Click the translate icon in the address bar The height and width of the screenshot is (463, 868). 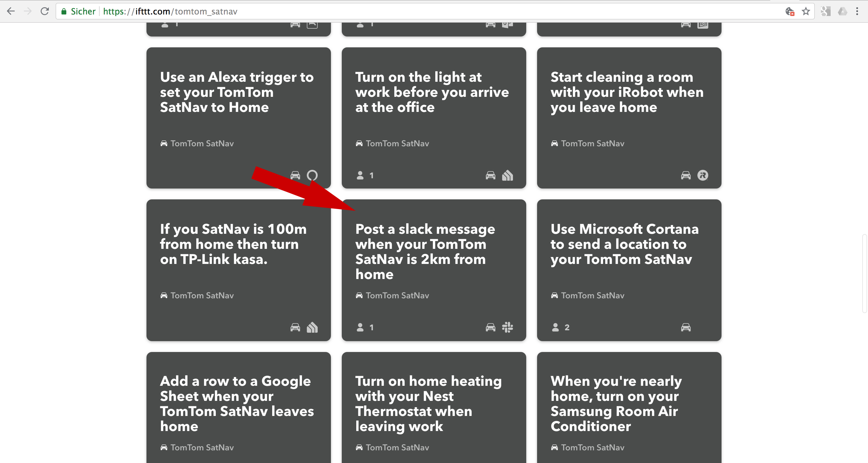pos(790,11)
